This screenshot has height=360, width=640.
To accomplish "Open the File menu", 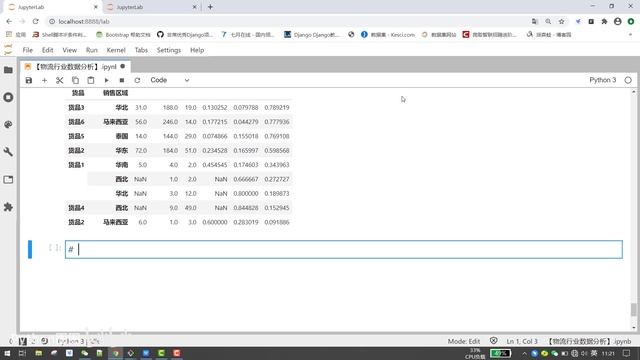I will pos(28,50).
